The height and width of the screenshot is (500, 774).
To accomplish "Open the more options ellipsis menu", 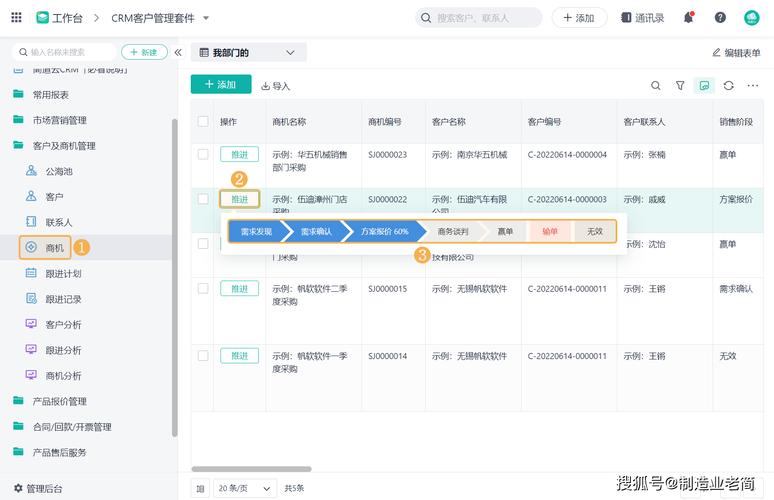I will [753, 86].
